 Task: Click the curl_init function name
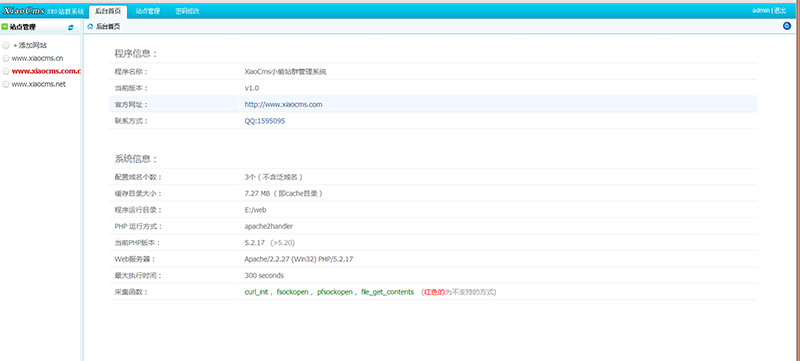[x=257, y=292]
